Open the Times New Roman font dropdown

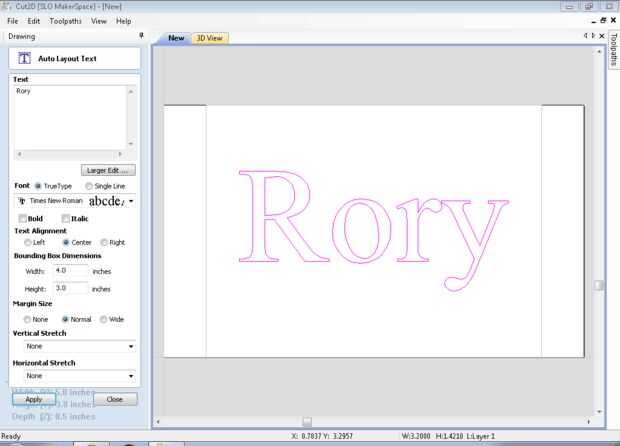(131, 201)
